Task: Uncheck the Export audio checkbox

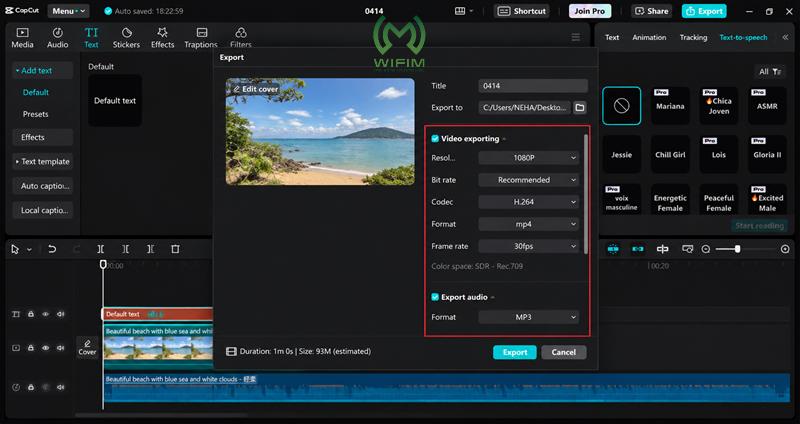Action: point(435,297)
